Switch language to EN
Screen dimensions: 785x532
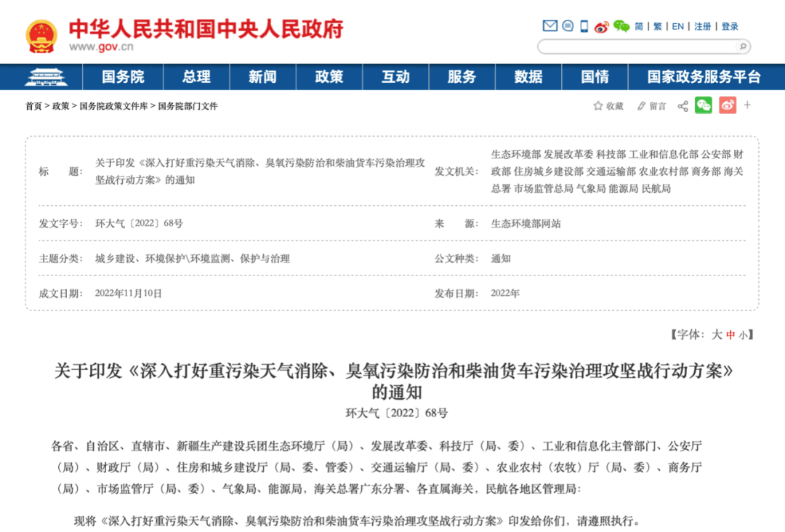click(x=677, y=26)
